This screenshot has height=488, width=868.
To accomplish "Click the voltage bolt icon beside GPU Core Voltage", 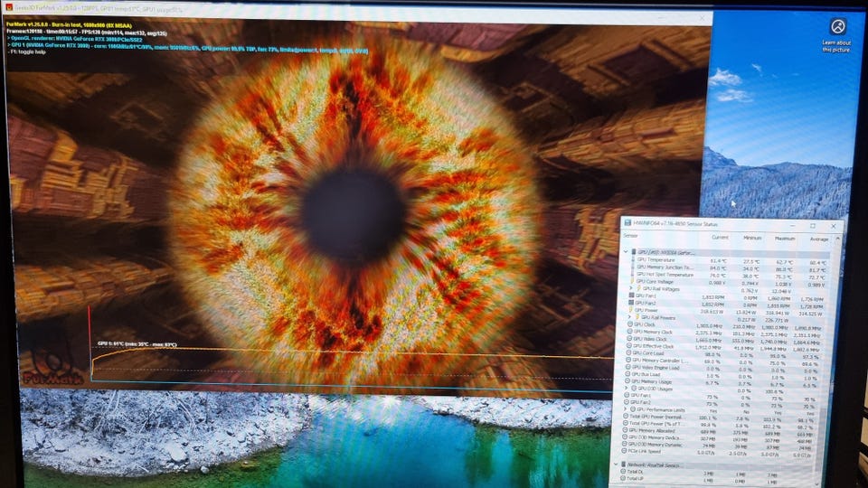I will pos(632,282).
